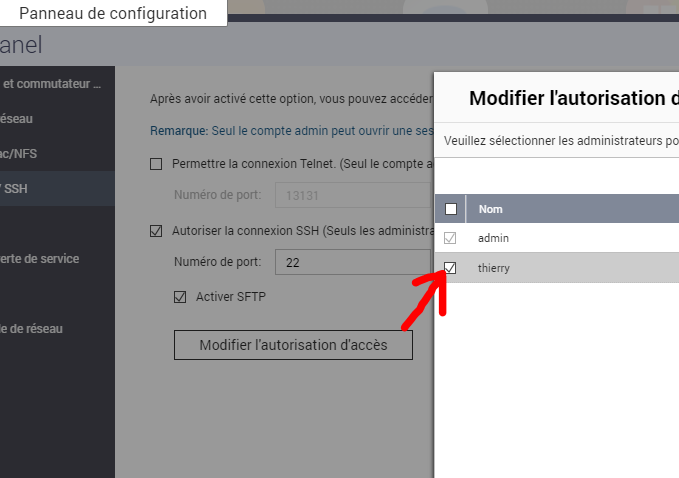Check the thierry user checkbox

pos(451,268)
